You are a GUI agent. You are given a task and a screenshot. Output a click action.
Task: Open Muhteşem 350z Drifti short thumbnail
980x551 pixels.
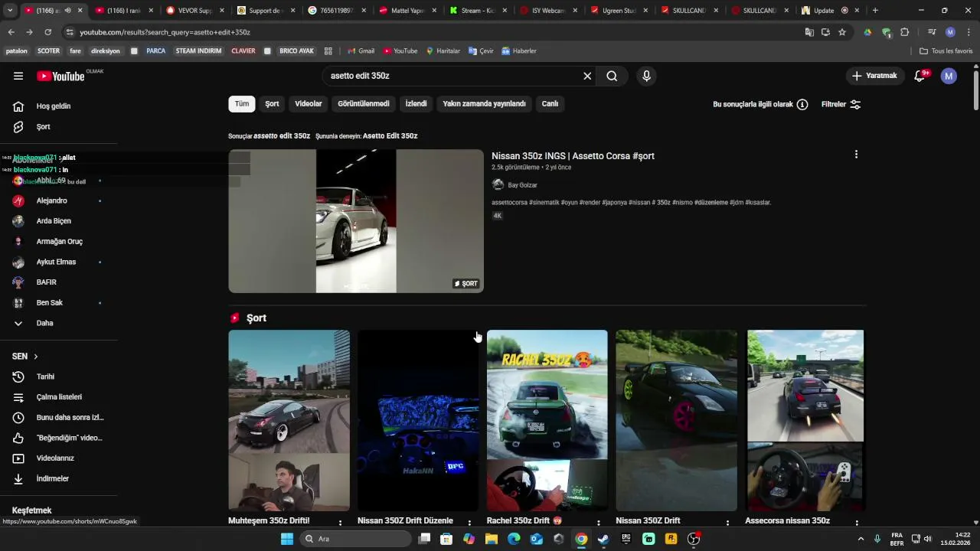(289, 420)
